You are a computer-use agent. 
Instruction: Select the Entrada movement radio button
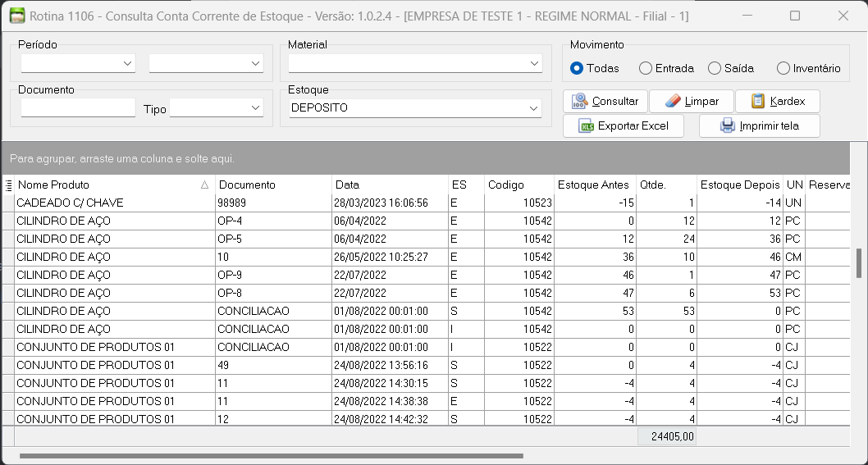pos(646,68)
